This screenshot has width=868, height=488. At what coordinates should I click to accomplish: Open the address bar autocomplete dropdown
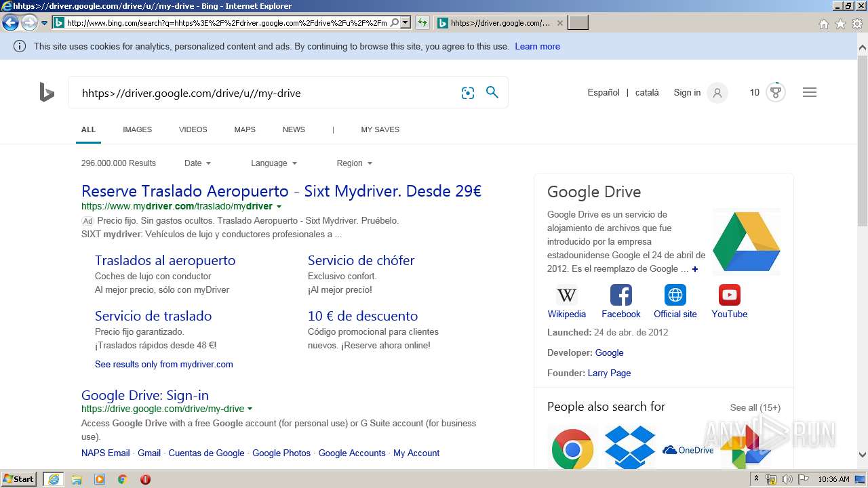click(x=406, y=22)
